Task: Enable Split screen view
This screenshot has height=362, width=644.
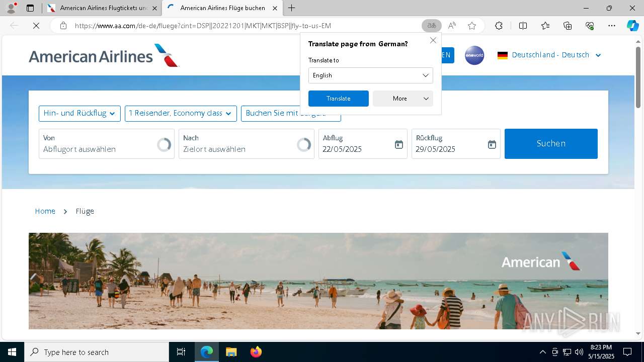Action: [523, 26]
